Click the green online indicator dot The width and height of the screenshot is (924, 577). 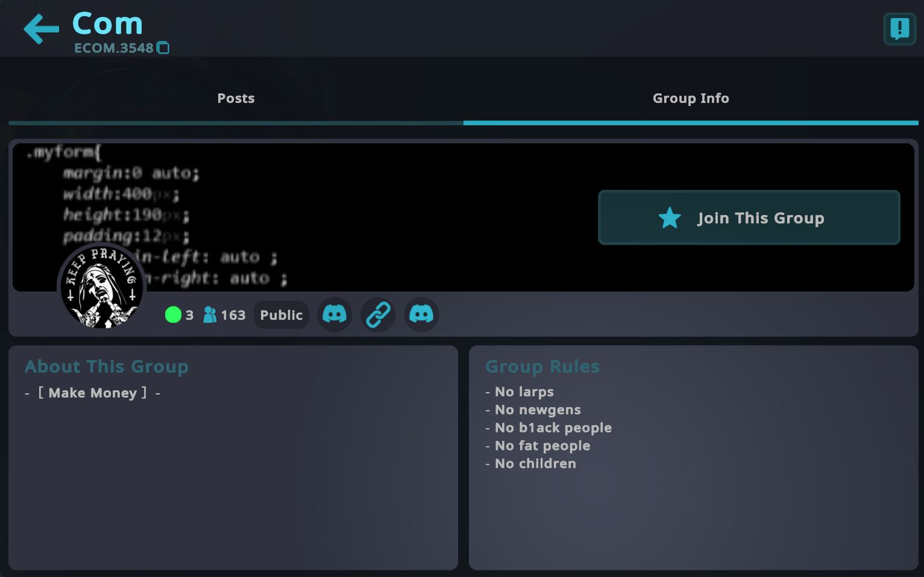coord(173,314)
